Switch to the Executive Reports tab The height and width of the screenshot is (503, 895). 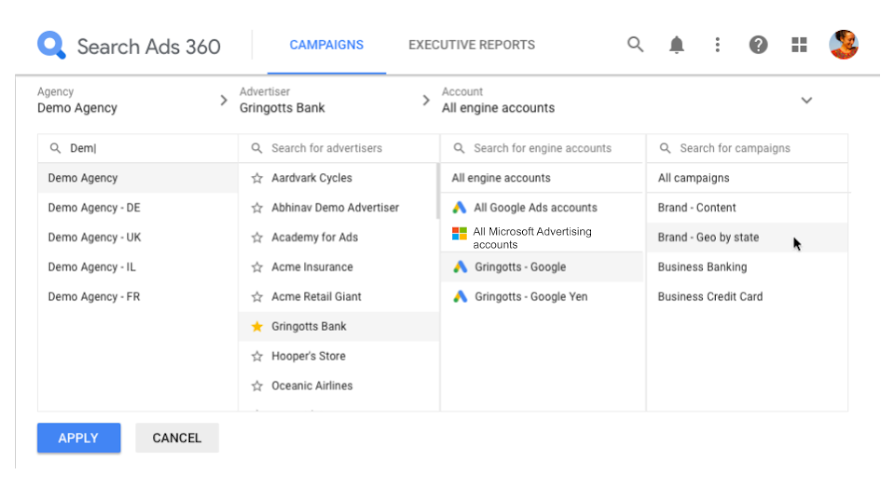coord(471,45)
